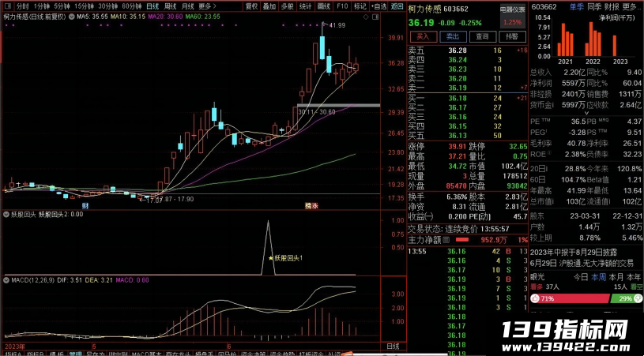Screen dimensions: 644x356
Task: Click the circular arrow icon before MACD label
Action: (x=6, y=280)
